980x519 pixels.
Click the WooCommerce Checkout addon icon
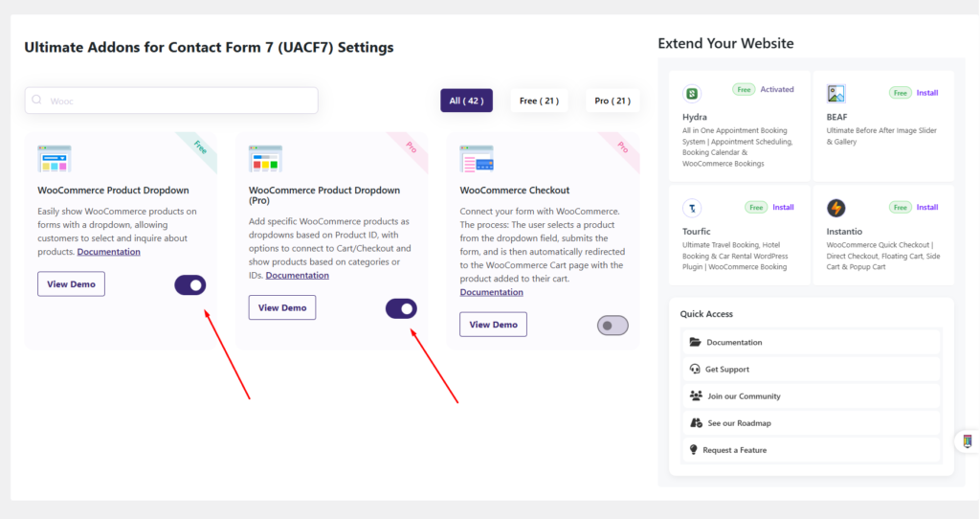[477, 159]
